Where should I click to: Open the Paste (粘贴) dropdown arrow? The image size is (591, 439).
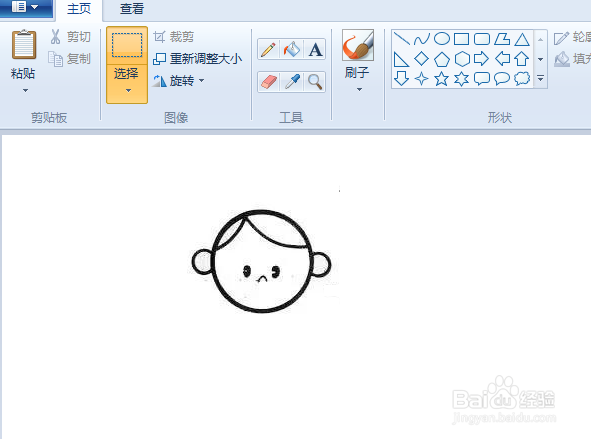pyautogui.click(x=25, y=90)
